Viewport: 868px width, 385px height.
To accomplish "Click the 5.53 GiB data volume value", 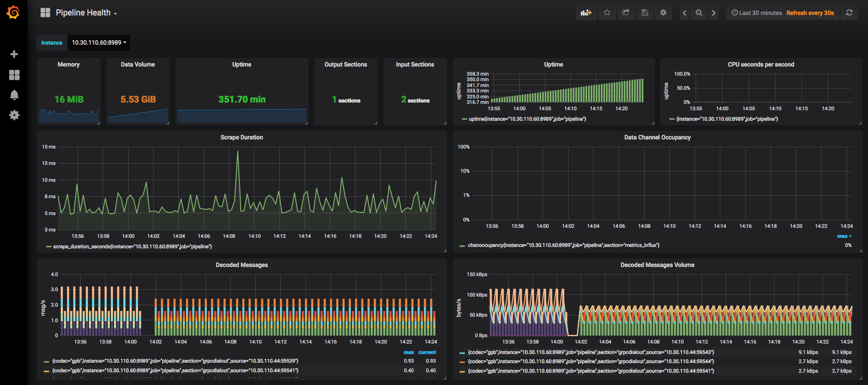I will click(138, 99).
